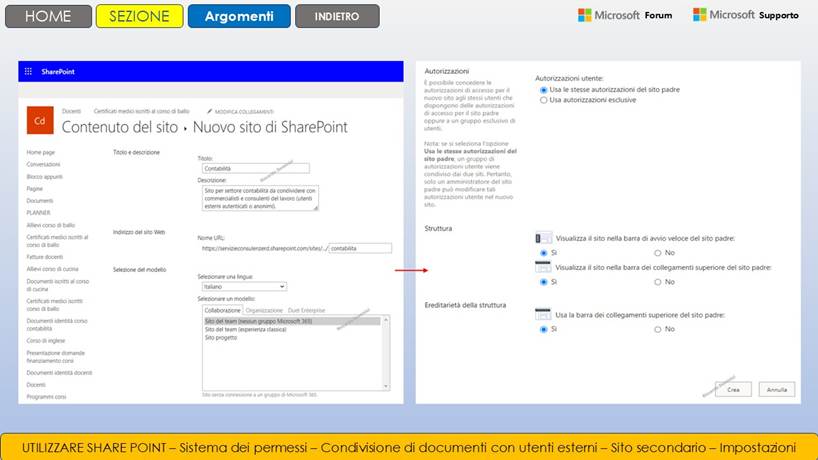
Task: Click scroll down arrow of template list
Action: click(386, 386)
